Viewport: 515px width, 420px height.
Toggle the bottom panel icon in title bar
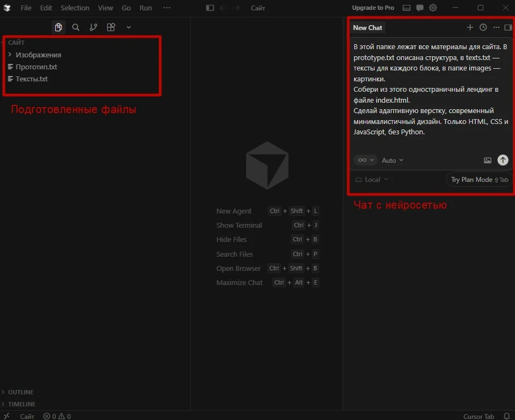coord(407,8)
